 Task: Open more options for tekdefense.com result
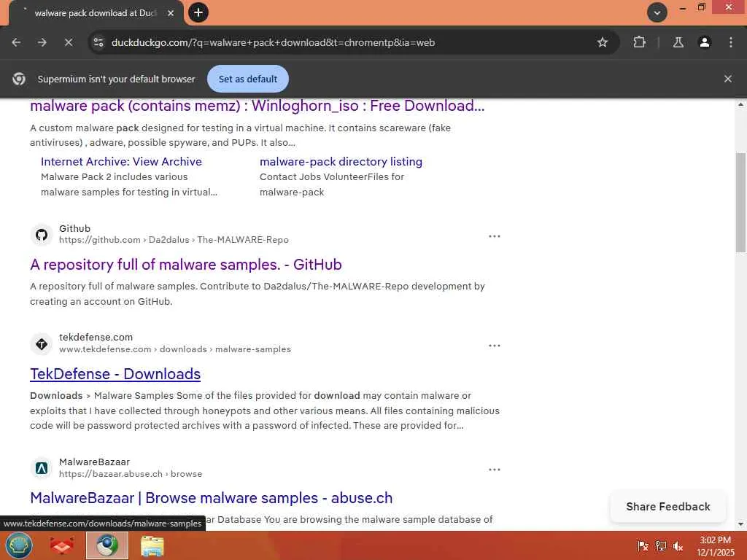pyautogui.click(x=495, y=346)
